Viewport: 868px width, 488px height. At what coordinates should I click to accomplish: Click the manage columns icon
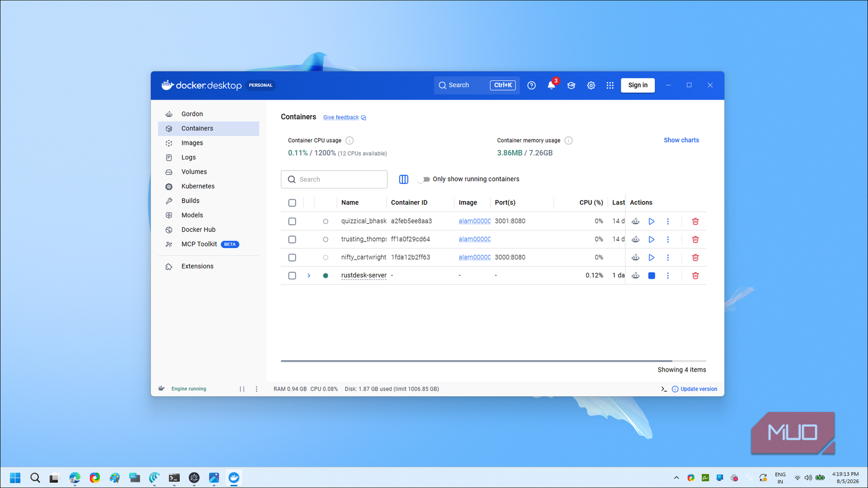click(403, 180)
